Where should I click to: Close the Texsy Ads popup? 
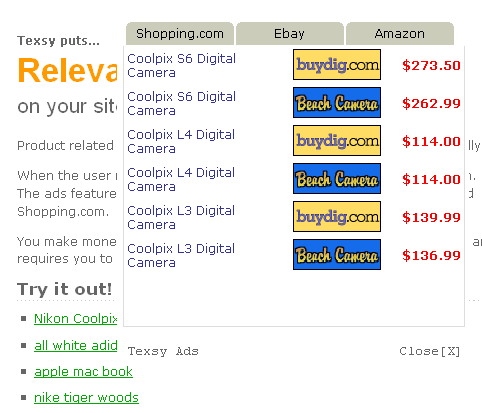pyautogui.click(x=430, y=351)
